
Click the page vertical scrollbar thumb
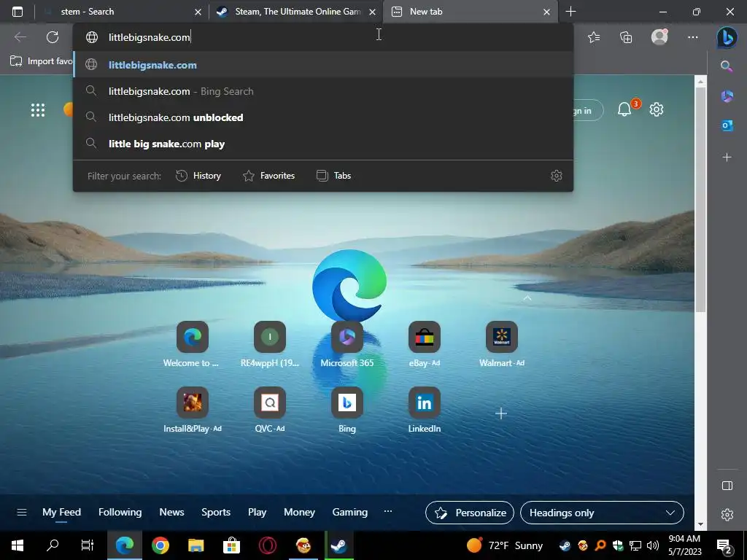(700, 200)
